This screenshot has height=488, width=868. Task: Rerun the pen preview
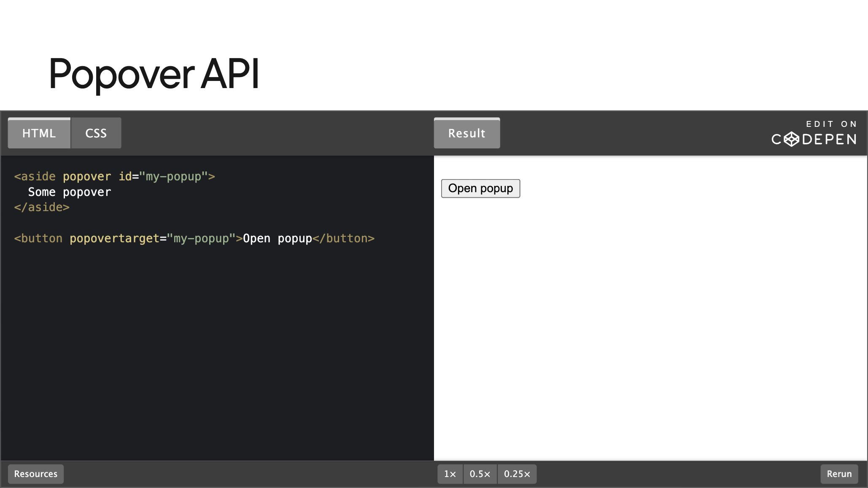click(839, 474)
